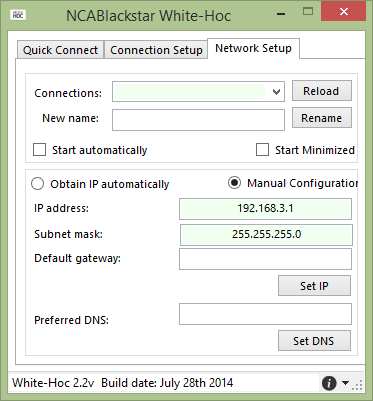
Task: Click the White-Hoc app icon in title bar
Action: click(18, 15)
